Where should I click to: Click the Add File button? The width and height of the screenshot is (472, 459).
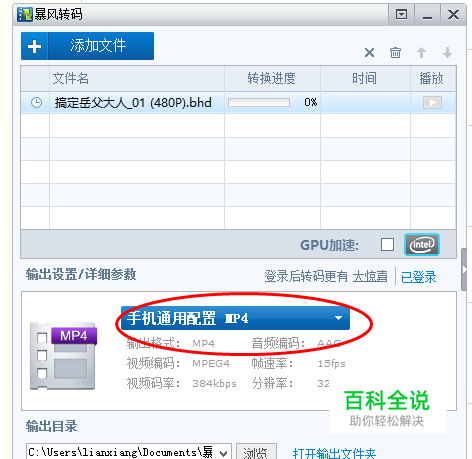point(87,46)
